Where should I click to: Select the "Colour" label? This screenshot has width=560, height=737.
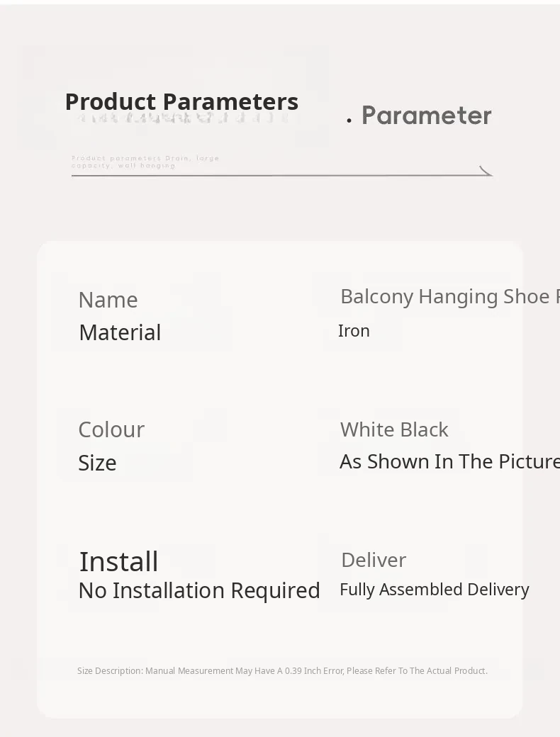coord(111,429)
